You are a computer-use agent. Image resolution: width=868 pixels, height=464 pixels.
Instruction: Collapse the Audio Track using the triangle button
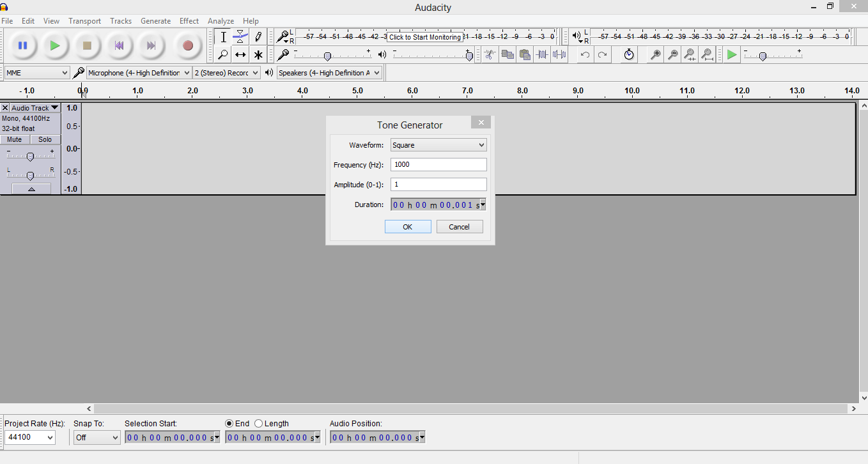(31, 189)
